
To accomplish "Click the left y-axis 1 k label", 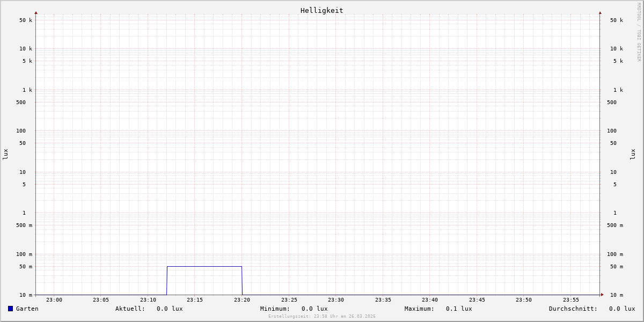I will (x=27, y=90).
